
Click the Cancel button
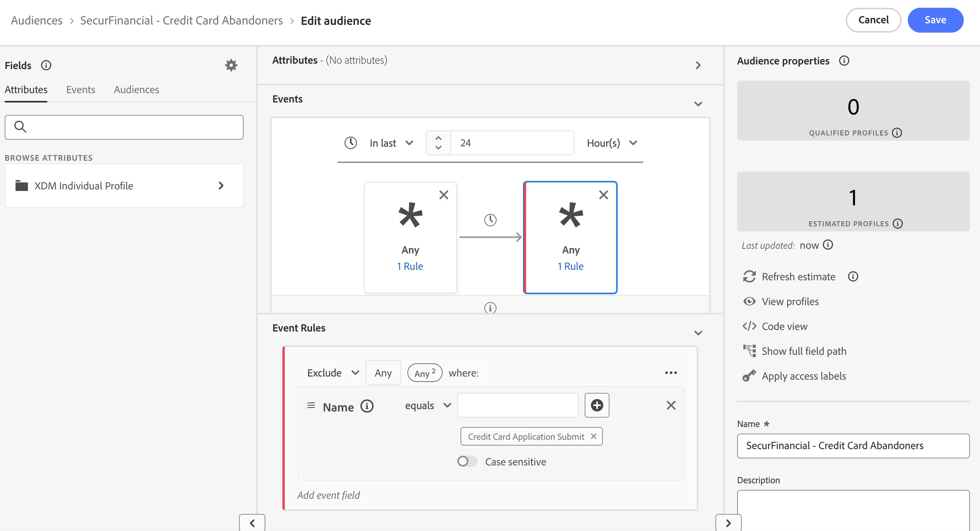pyautogui.click(x=873, y=20)
